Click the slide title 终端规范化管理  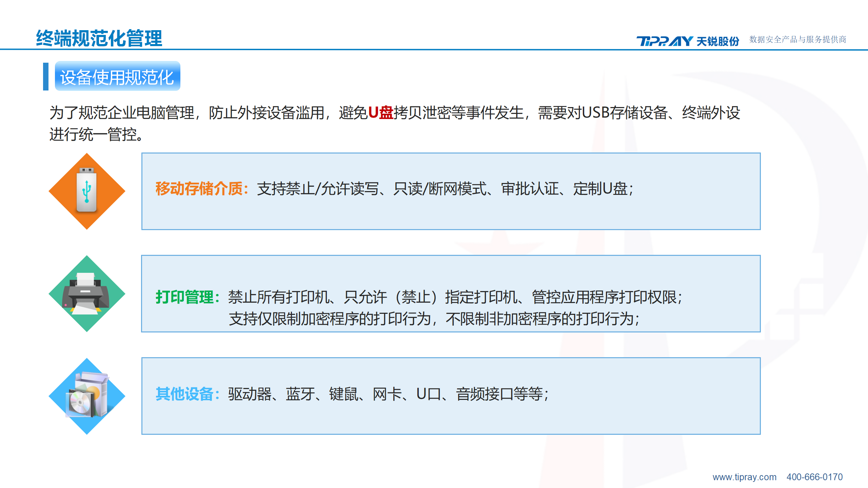point(99,38)
